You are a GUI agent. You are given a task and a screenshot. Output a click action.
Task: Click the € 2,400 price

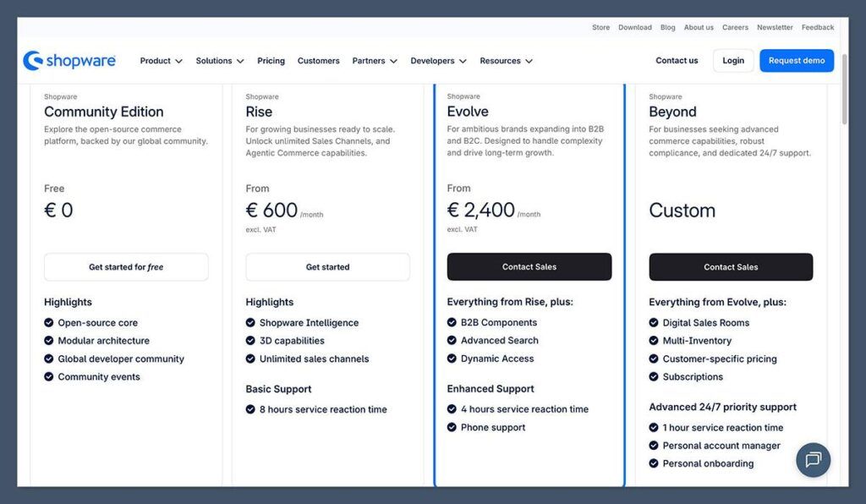[x=481, y=210]
